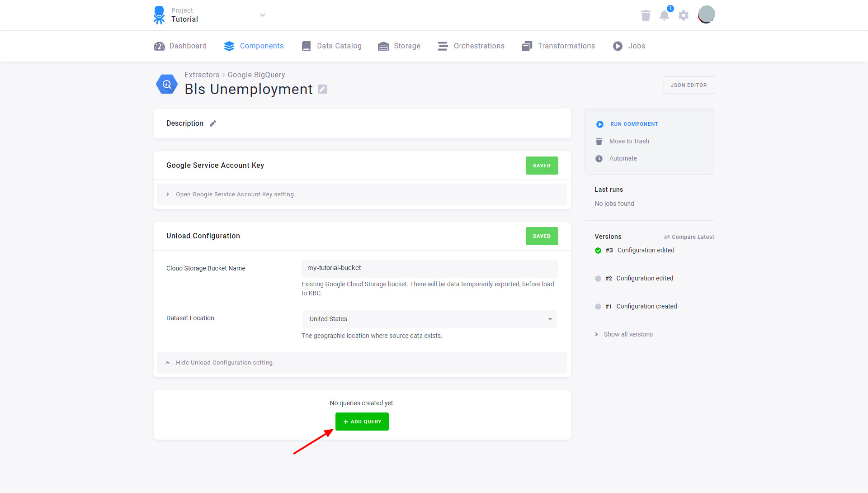Click Compare Latest versions link
868x493 pixels.
[689, 237]
